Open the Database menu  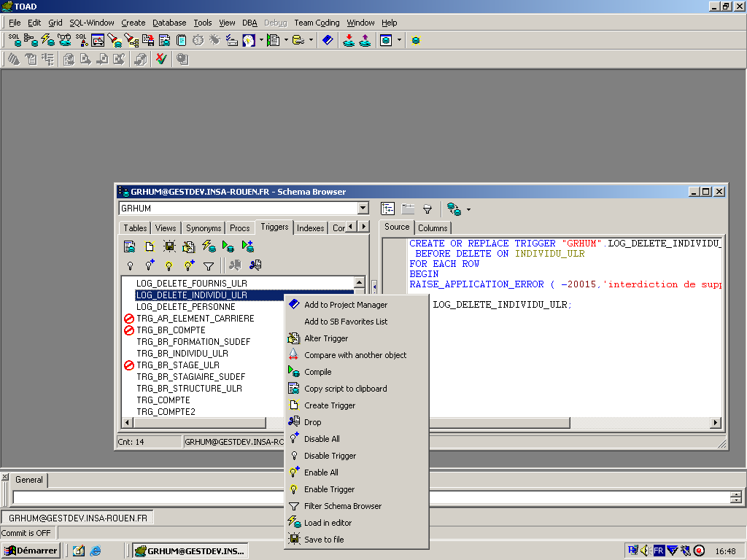(169, 23)
